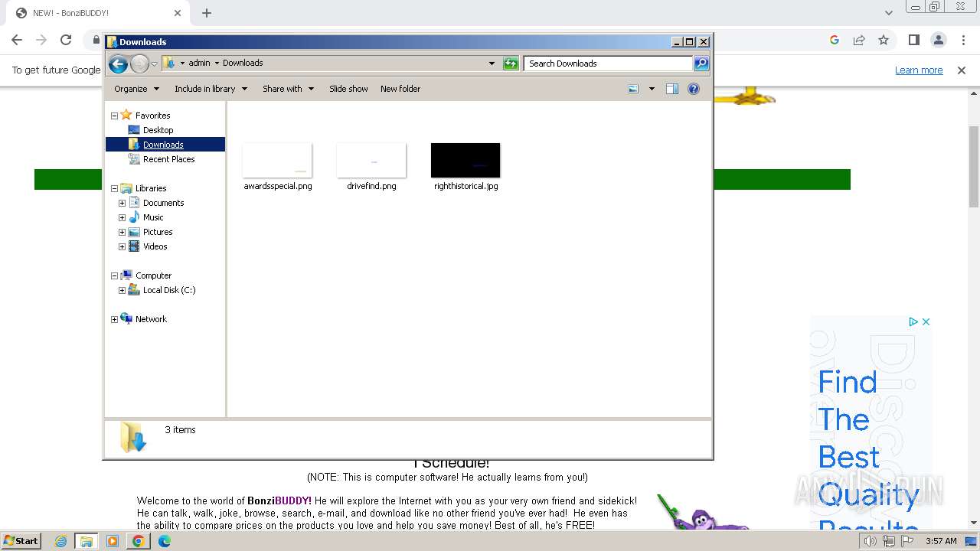Open the view options dropdown arrow
The image size is (980, 551).
[652, 89]
